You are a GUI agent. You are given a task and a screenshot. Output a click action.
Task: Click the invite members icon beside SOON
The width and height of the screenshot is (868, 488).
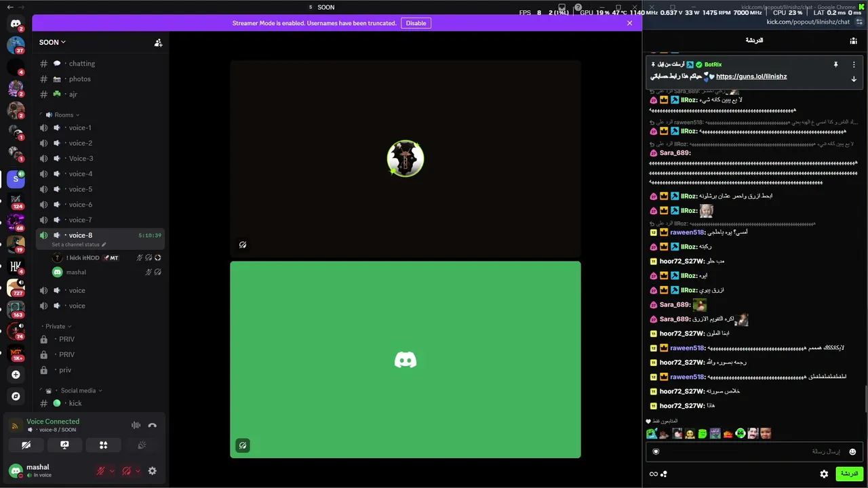pos(158,42)
